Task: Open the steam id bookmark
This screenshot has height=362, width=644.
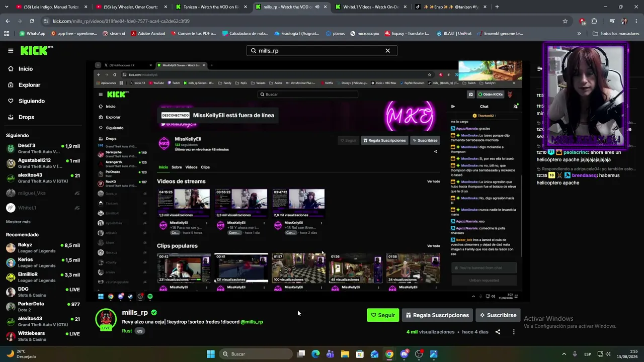Action: pyautogui.click(x=114, y=34)
